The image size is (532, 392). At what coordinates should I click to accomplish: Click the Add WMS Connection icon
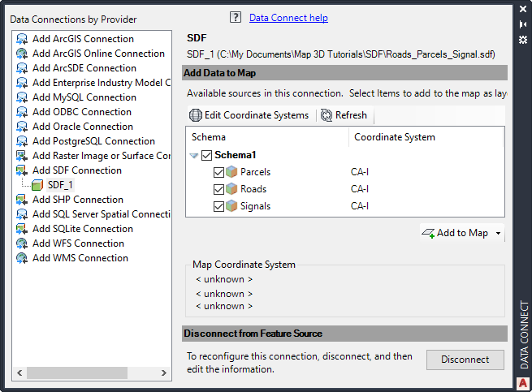[x=22, y=258]
